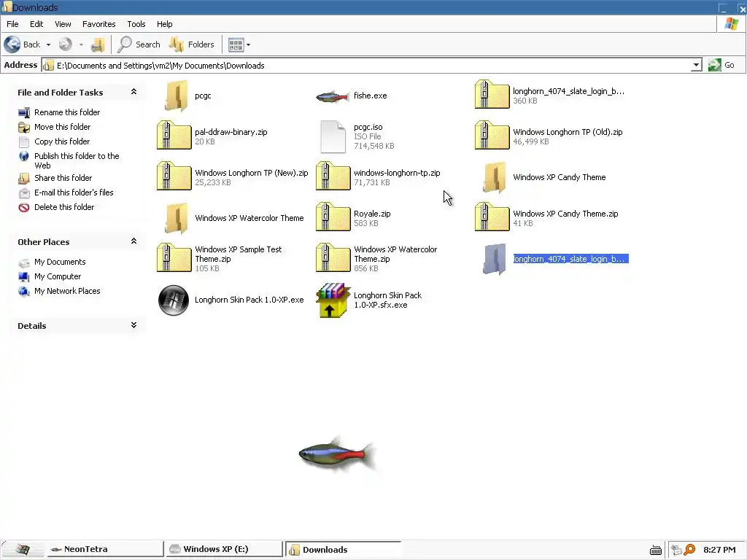
Task: Click the keyboard icon in system tray
Action: point(656,551)
